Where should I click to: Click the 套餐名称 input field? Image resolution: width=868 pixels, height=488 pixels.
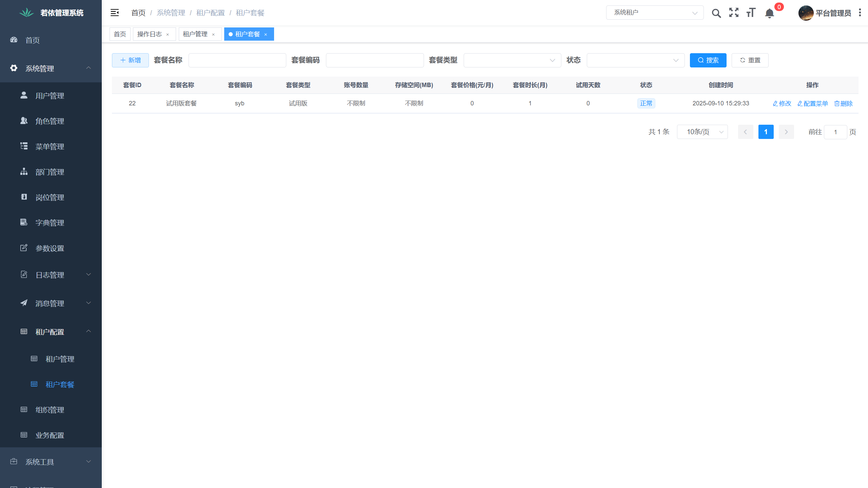237,60
